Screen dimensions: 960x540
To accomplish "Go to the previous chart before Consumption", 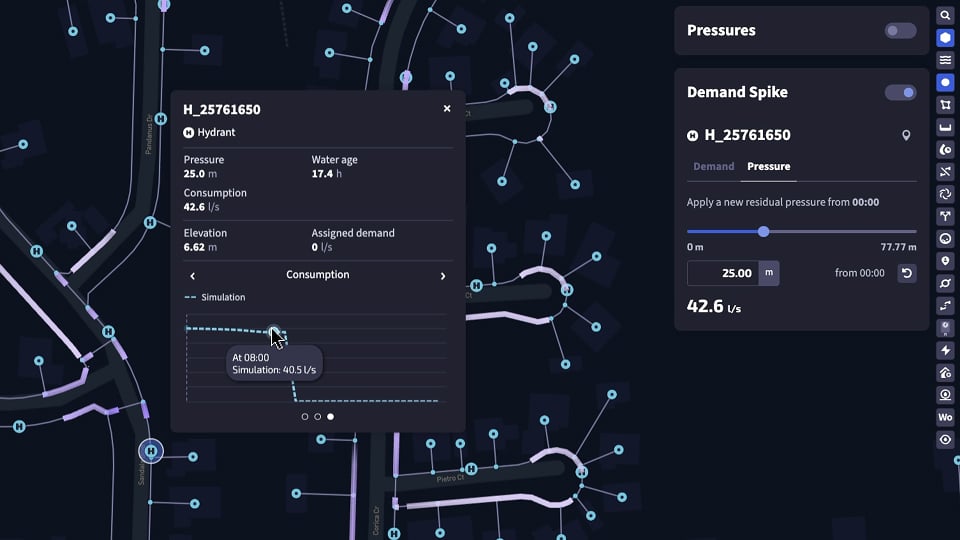I will click(193, 276).
